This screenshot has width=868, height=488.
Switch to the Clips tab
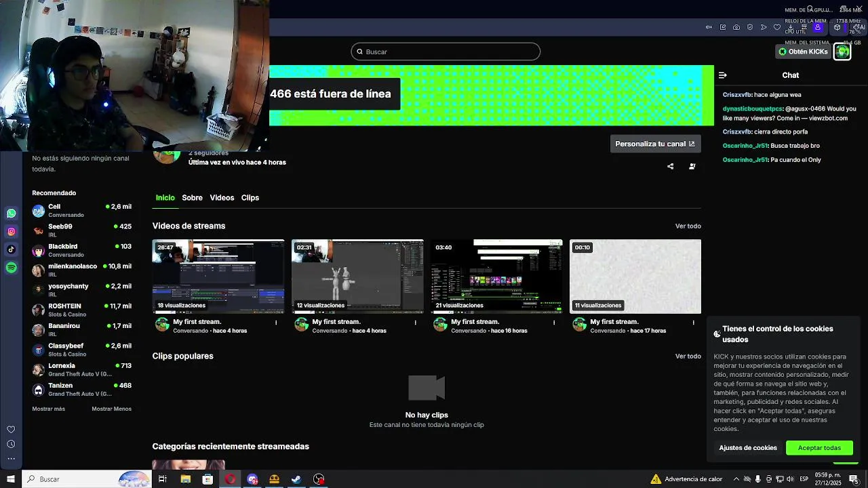click(x=250, y=198)
